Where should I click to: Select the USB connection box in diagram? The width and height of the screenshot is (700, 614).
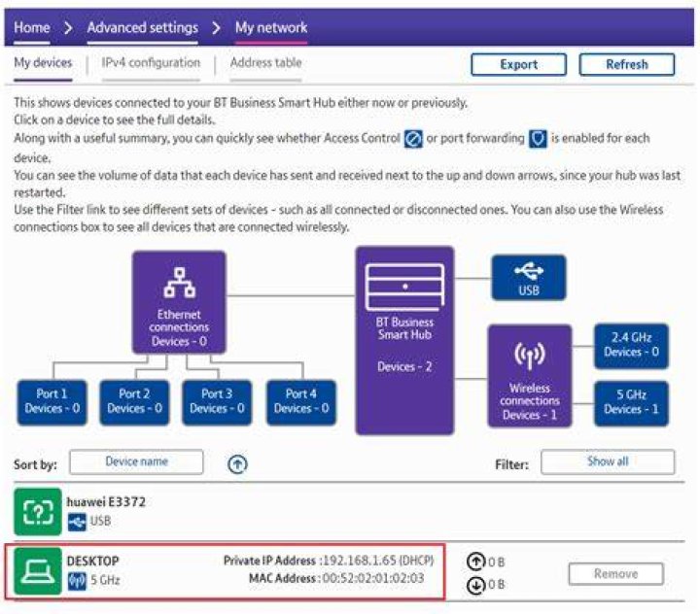pyautogui.click(x=529, y=278)
